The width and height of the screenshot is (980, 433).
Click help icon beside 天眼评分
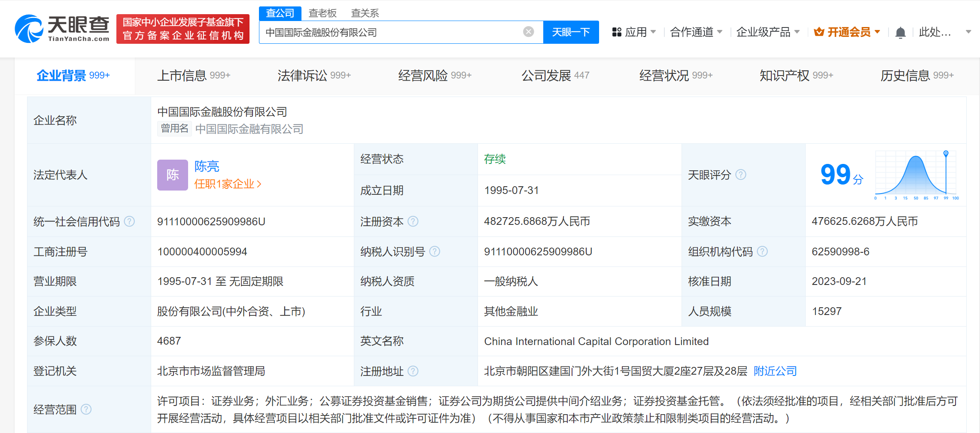click(x=741, y=175)
